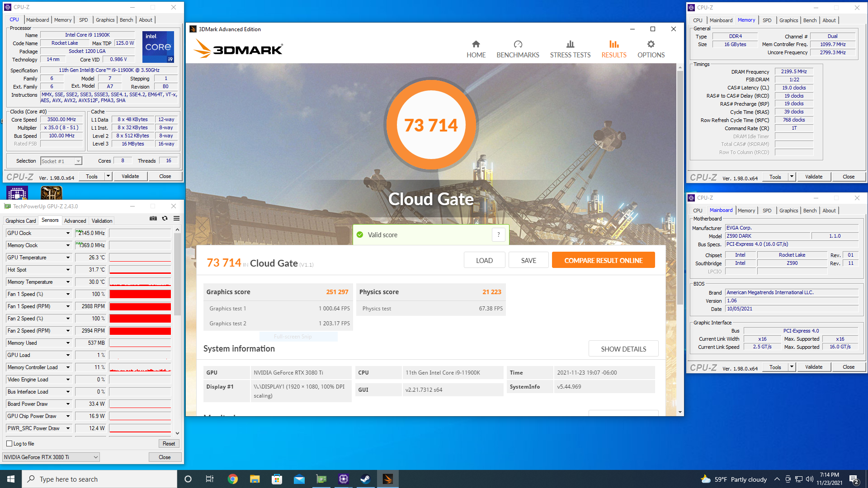Click the taskbar clock and date

click(829, 479)
